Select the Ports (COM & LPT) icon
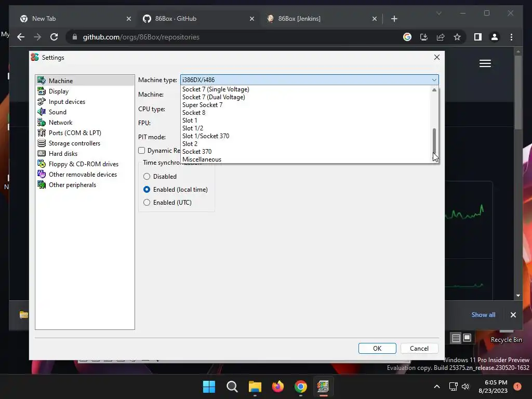The height and width of the screenshot is (399, 532). [42, 132]
